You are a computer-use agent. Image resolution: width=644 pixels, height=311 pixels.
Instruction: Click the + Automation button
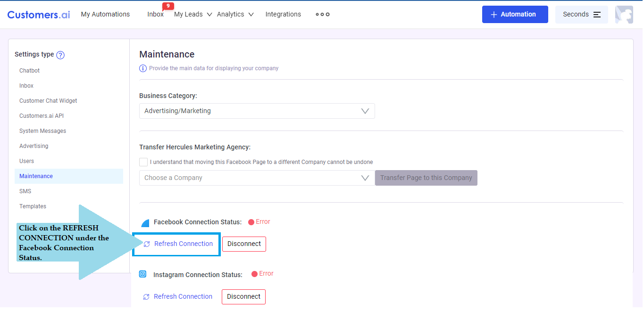(x=515, y=15)
